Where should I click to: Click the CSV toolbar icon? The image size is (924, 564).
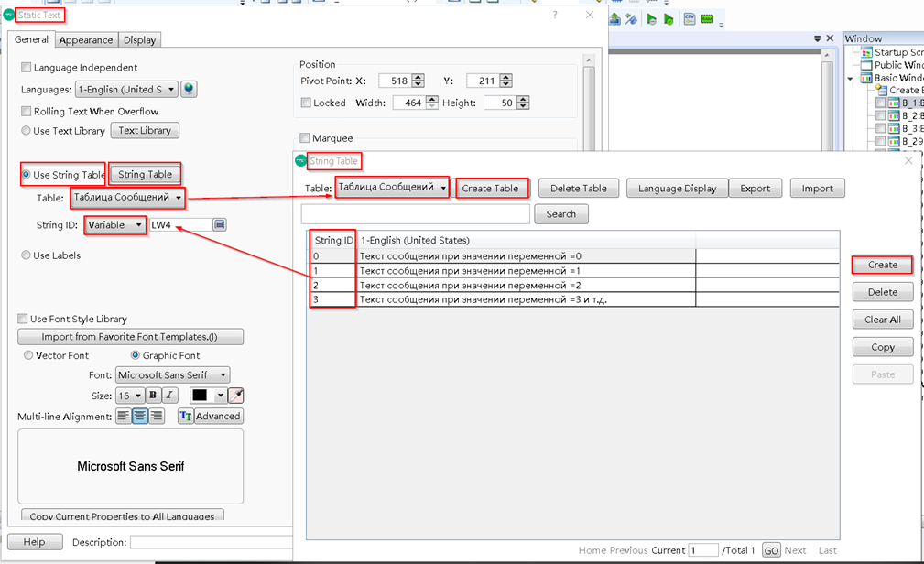[690, 19]
